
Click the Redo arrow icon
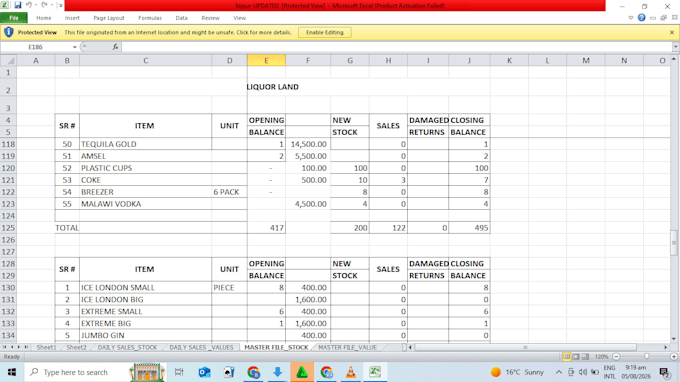pyautogui.click(x=44, y=5)
